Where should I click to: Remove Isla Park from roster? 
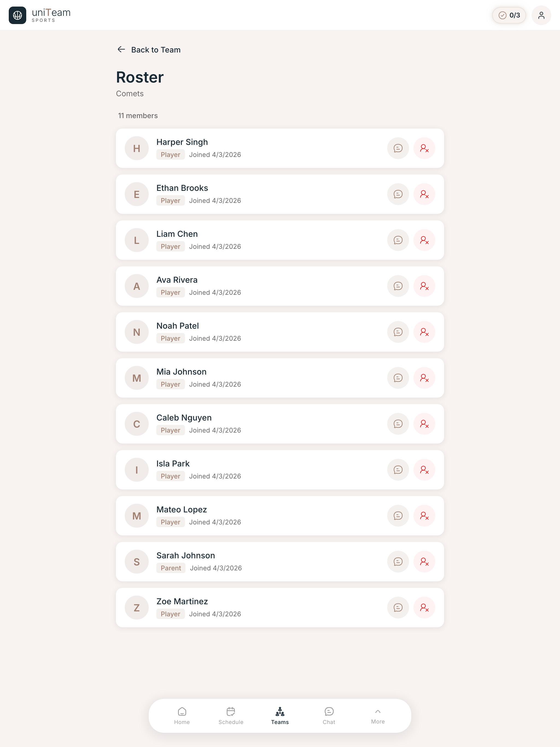coord(424,470)
